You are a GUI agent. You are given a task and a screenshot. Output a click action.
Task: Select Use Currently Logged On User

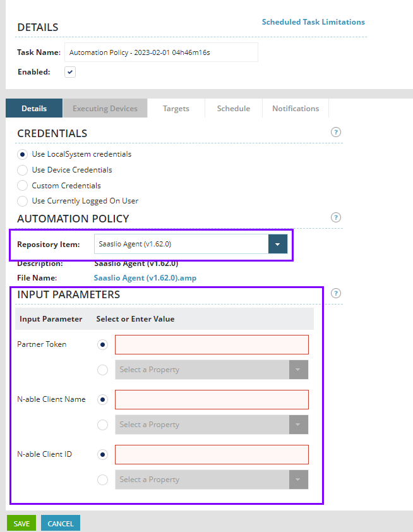pos(22,201)
